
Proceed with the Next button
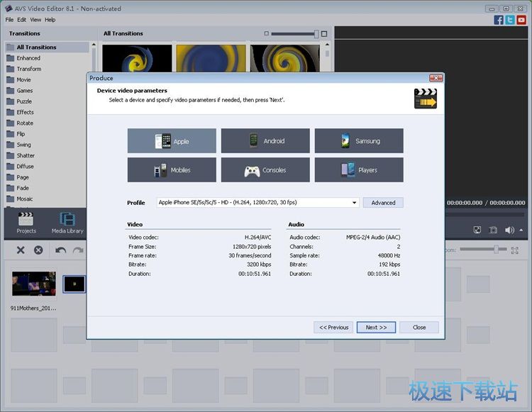tap(376, 327)
